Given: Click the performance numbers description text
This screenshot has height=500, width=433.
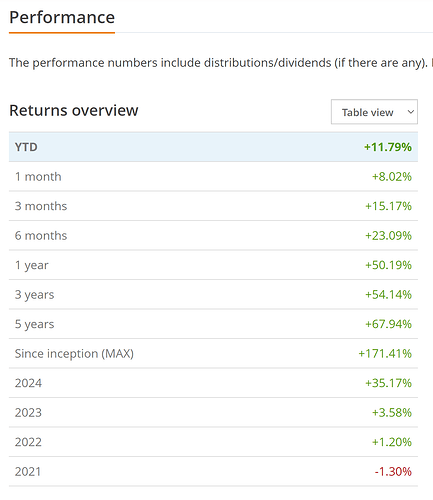Looking at the screenshot, I should click(218, 63).
